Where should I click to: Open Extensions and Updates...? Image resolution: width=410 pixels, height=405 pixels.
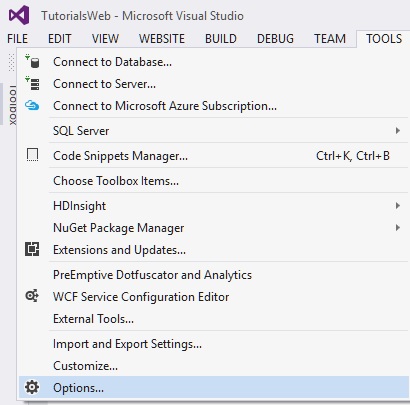coord(213,250)
